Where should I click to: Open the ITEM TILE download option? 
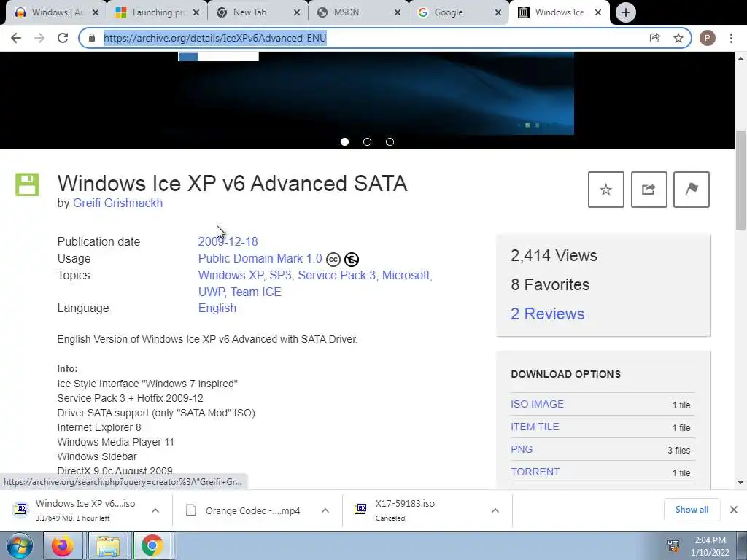tap(535, 427)
